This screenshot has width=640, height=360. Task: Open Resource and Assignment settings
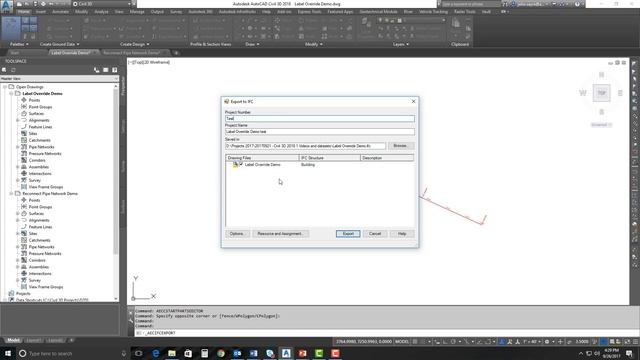click(x=280, y=234)
